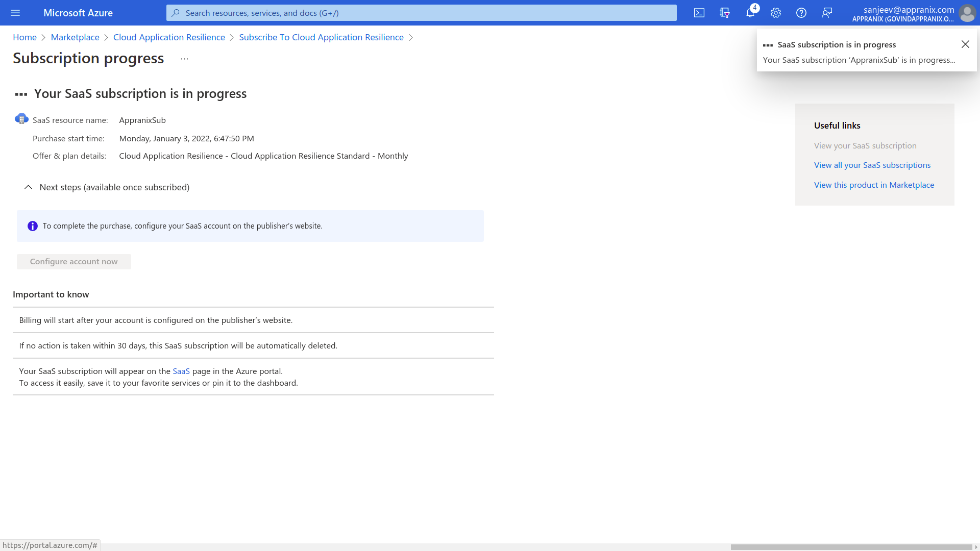
Task: Open portal settings gear
Action: [x=776, y=13]
